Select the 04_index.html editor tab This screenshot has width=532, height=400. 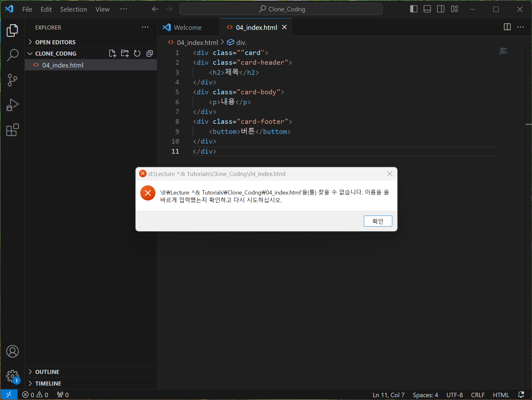(256, 27)
